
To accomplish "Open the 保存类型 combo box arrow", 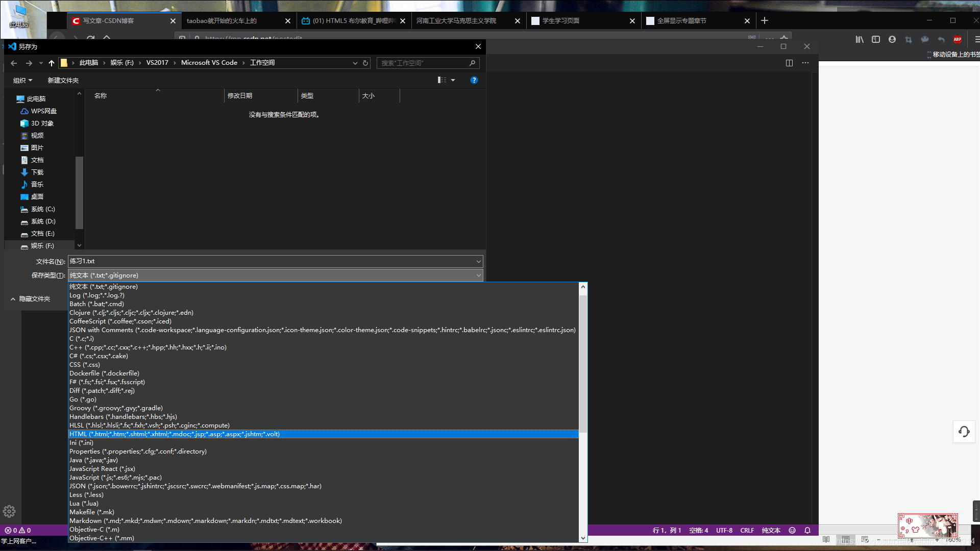I will coord(478,275).
